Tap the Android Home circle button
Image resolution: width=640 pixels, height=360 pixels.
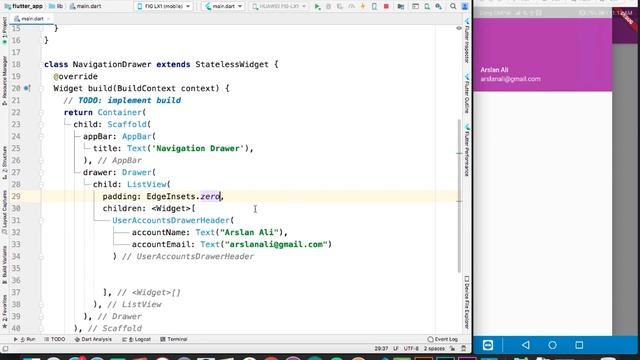(x=552, y=345)
